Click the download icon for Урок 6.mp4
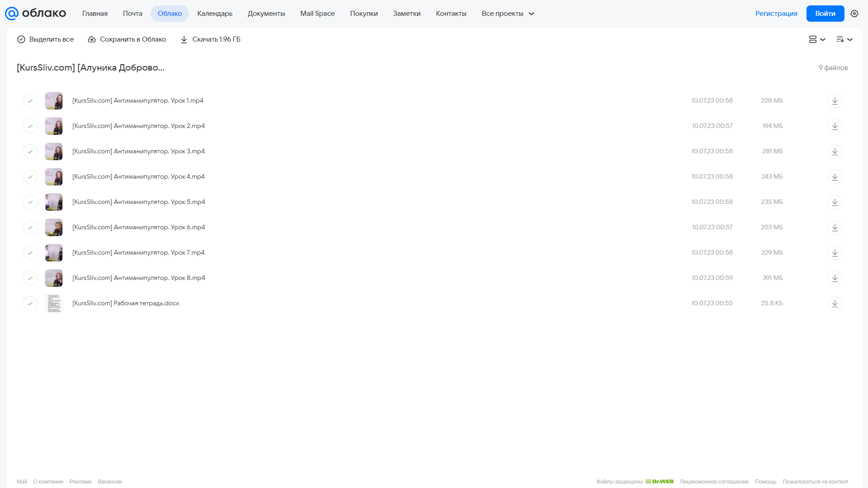The height and width of the screenshot is (488, 868). tap(835, 227)
